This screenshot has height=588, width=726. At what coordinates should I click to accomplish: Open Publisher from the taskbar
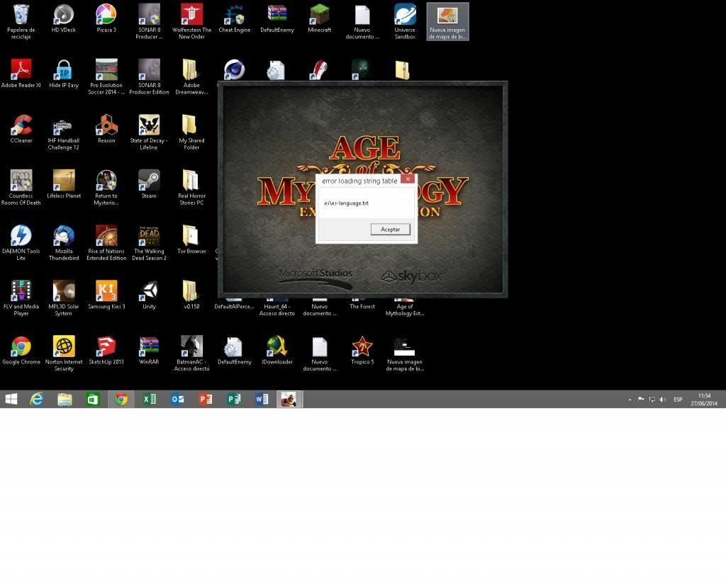tap(234, 399)
